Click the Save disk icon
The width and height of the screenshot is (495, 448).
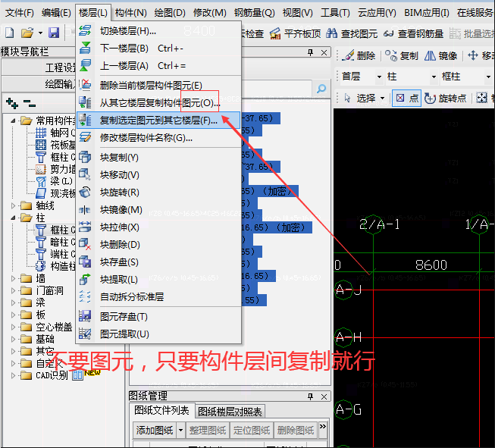54,33
